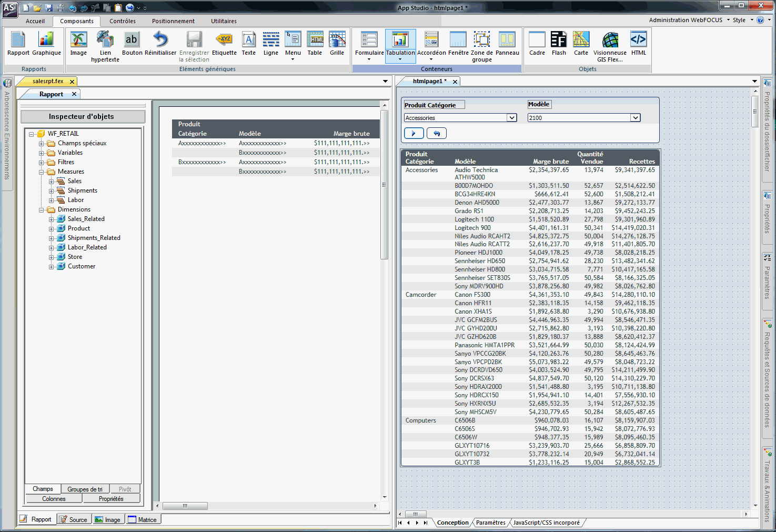
Task: Click the New document quick-access icon
Action: point(26,8)
